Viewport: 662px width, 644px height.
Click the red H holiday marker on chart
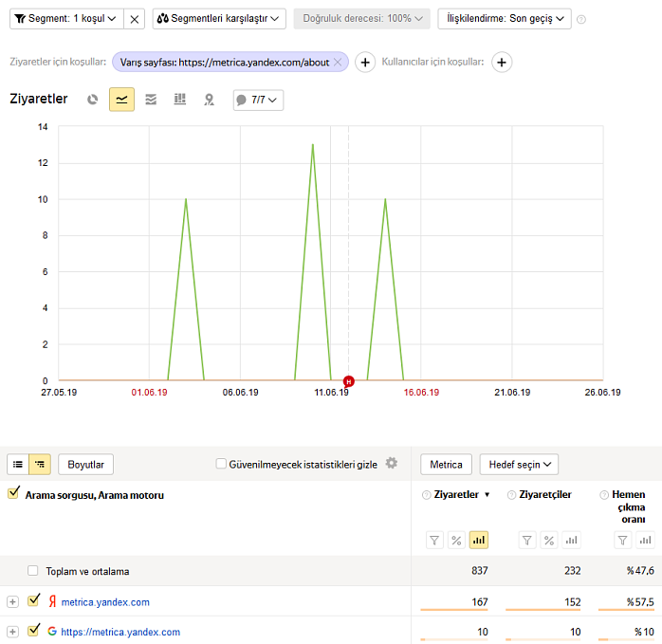pyautogui.click(x=348, y=381)
